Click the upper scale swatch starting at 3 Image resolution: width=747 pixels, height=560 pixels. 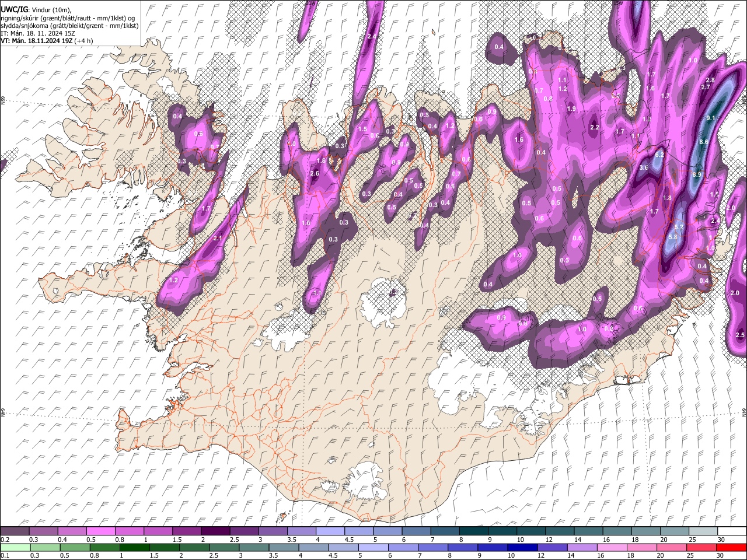273,531
